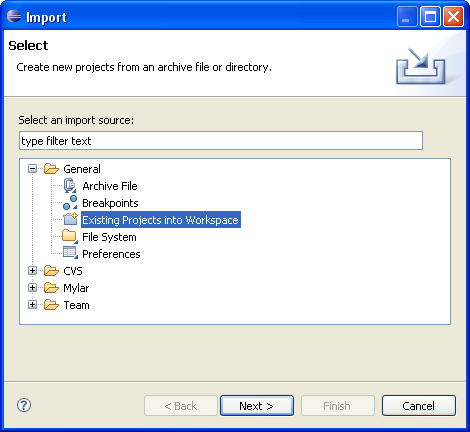Screen dimensions: 470x432
Task: Click the Archive File icon
Action: [x=70, y=186]
